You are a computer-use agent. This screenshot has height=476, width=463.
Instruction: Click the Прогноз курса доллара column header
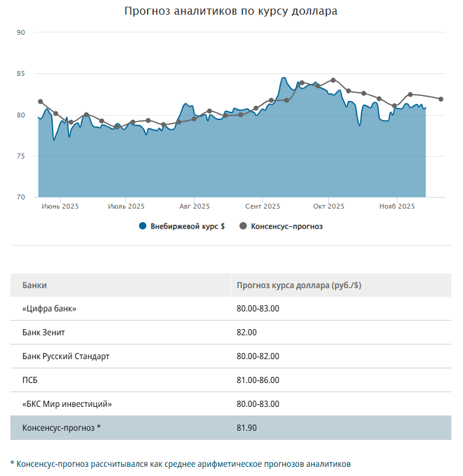pos(299,285)
